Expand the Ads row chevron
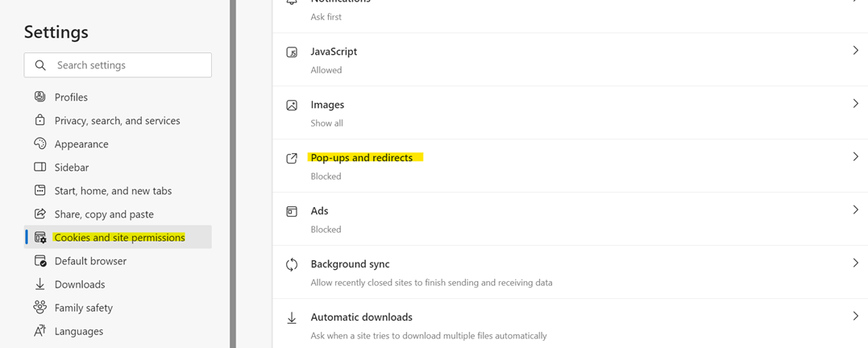The height and width of the screenshot is (348, 868). tap(855, 210)
